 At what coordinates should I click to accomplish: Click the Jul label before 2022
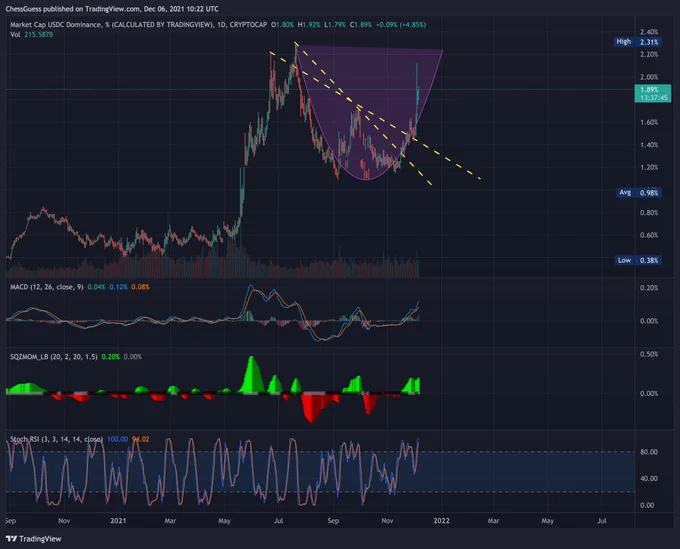coord(278,520)
